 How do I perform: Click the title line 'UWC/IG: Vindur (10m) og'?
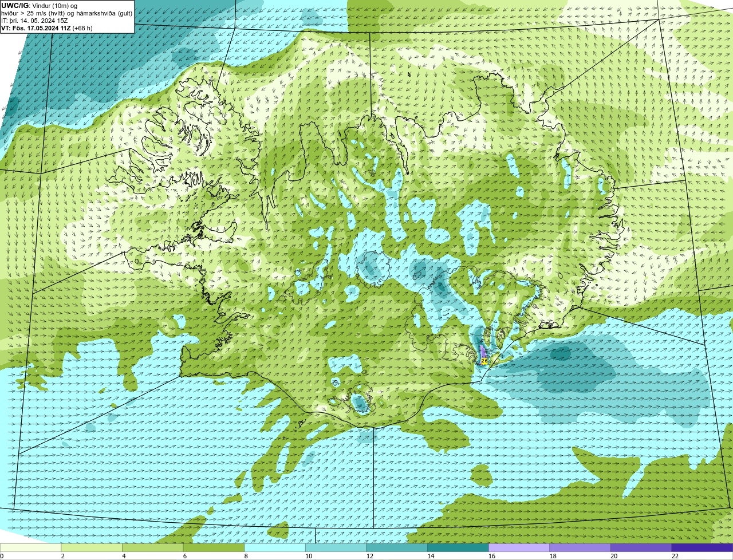pyautogui.click(x=40, y=6)
